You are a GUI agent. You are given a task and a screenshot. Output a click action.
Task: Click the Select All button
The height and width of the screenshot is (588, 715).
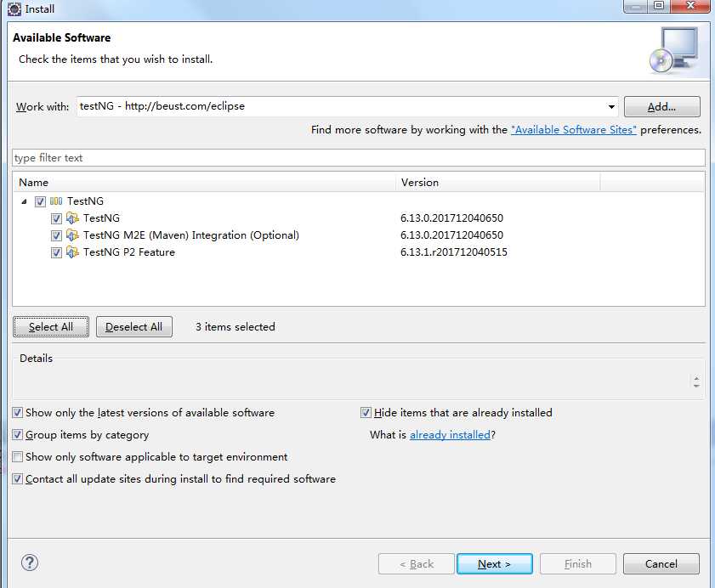(x=51, y=327)
